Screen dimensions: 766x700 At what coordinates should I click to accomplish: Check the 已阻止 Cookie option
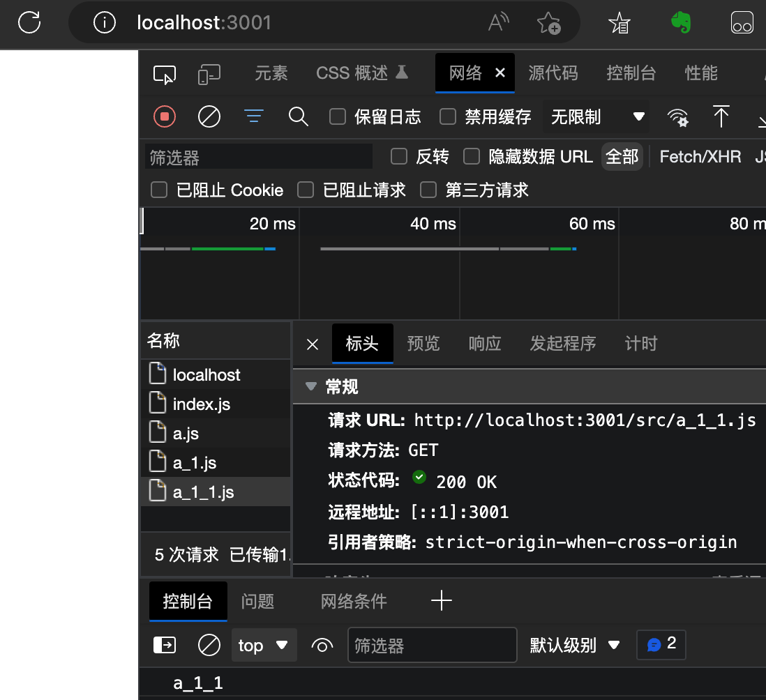159,190
